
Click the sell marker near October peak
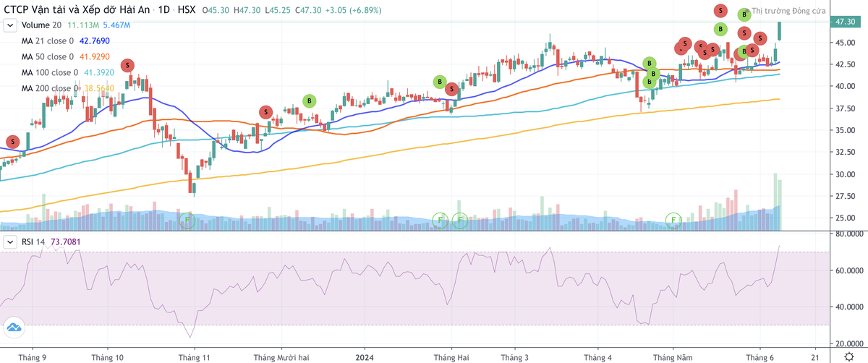pyautogui.click(x=128, y=66)
